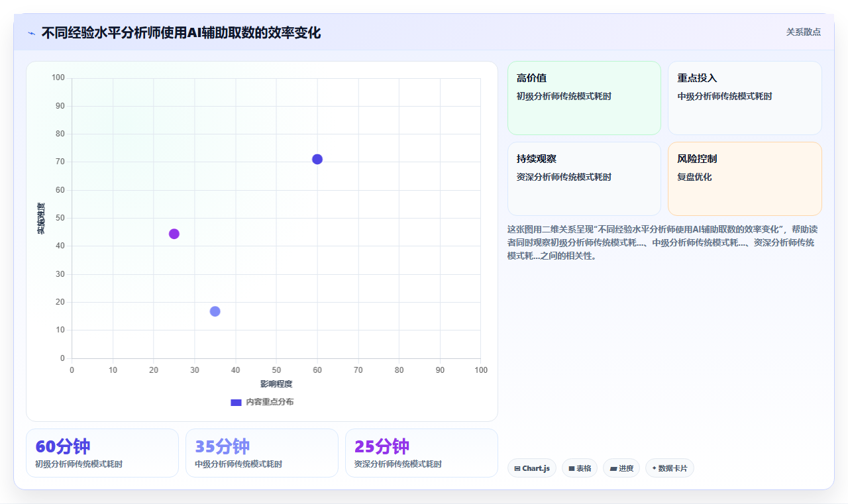Open the 风险控制 quadrant card

coord(745,179)
